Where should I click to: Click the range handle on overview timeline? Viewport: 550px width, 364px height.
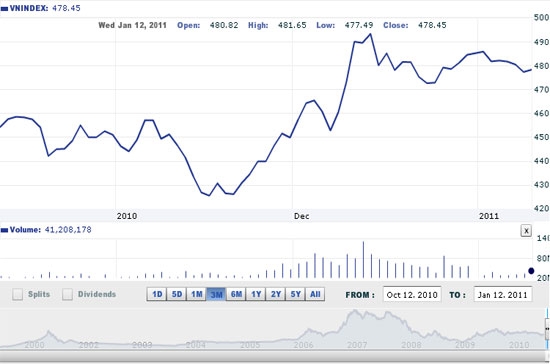[547, 329]
